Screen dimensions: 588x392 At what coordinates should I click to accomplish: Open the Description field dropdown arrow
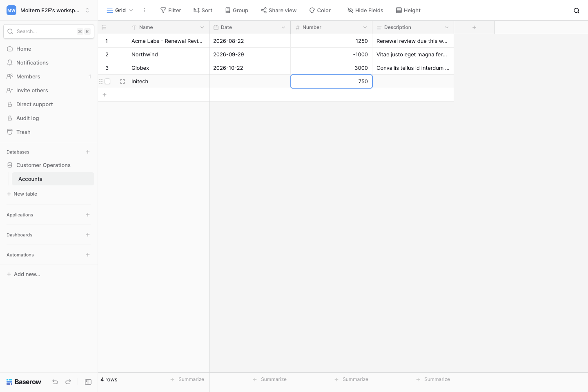tap(447, 27)
